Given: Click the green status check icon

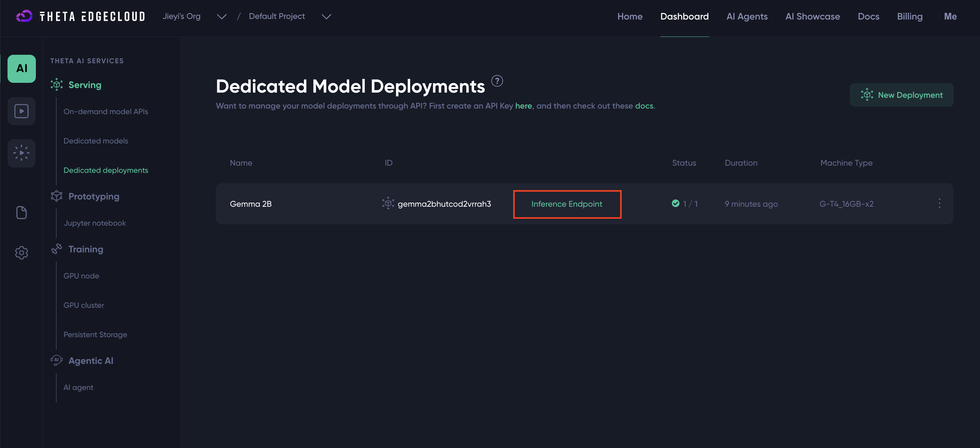Looking at the screenshot, I should [676, 204].
